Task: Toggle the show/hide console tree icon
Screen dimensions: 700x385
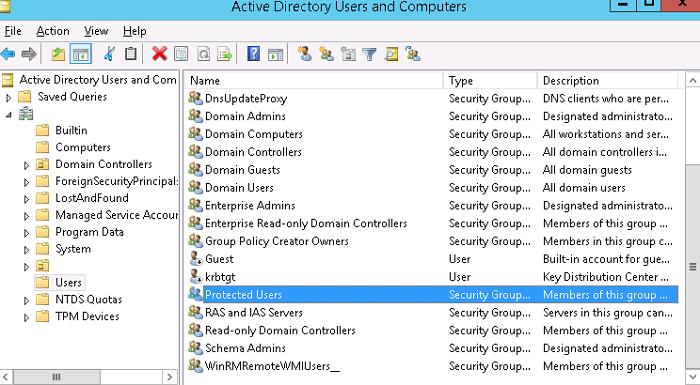Action: (80, 54)
